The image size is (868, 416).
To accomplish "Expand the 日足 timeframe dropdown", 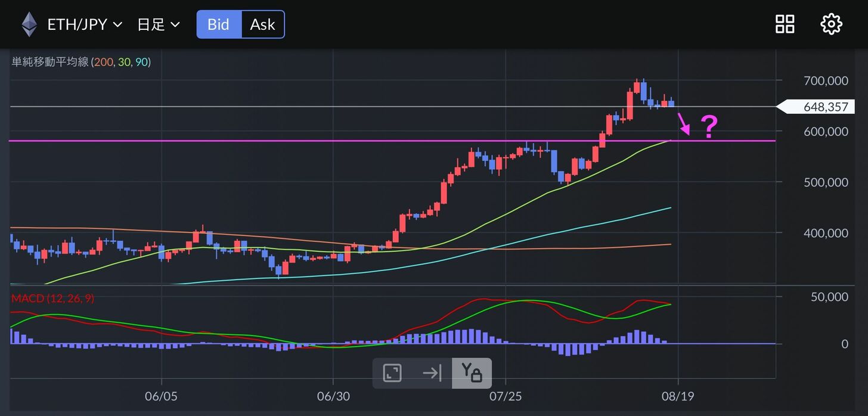I will click(x=158, y=24).
